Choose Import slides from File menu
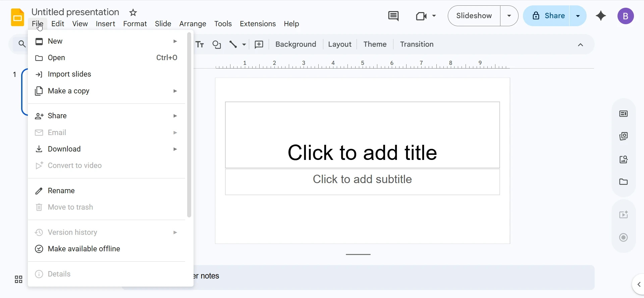Viewport: 644px width, 298px height. pyautogui.click(x=69, y=74)
